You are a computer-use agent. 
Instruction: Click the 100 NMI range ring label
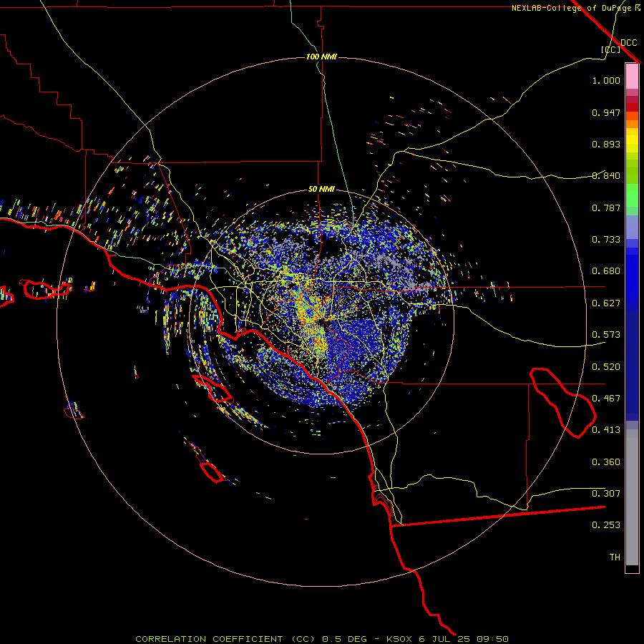pos(321,57)
